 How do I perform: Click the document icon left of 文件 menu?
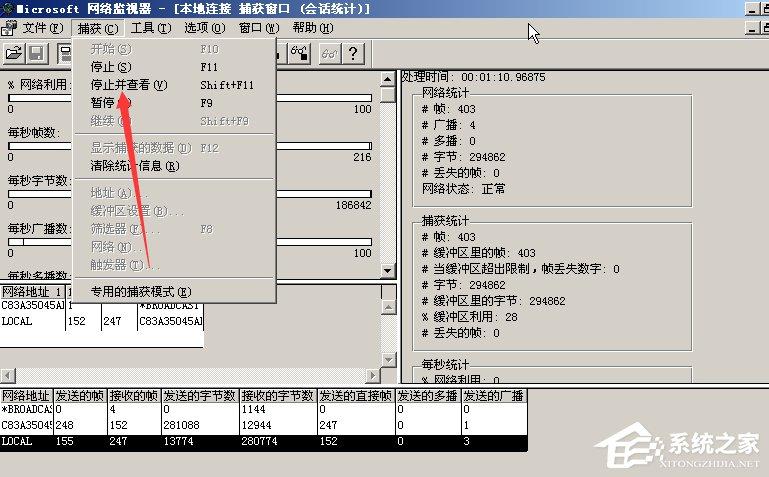coord(9,28)
